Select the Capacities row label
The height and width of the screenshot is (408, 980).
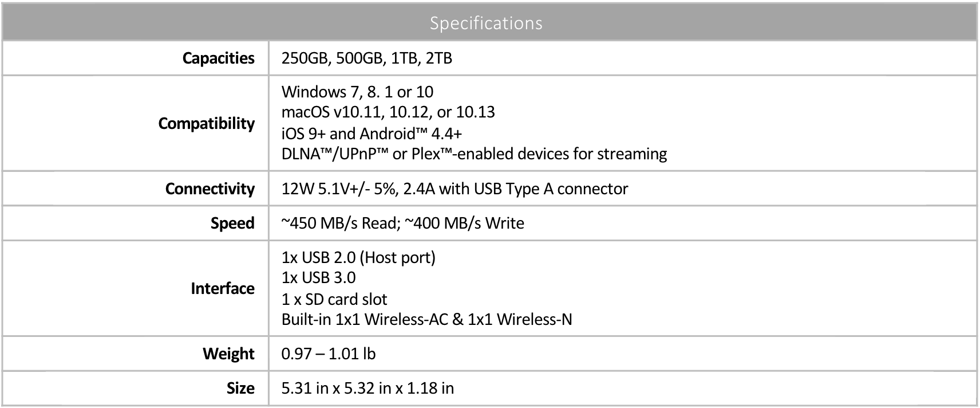(x=218, y=58)
